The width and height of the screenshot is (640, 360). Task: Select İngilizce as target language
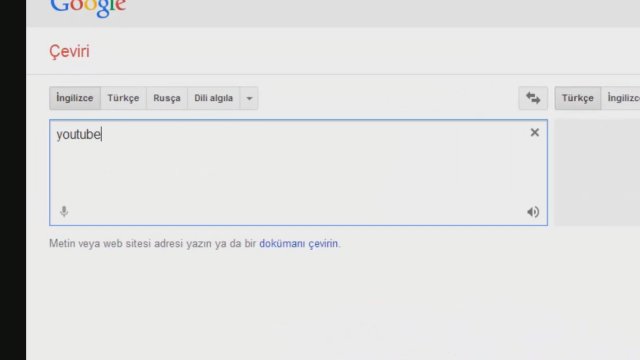pos(620,98)
